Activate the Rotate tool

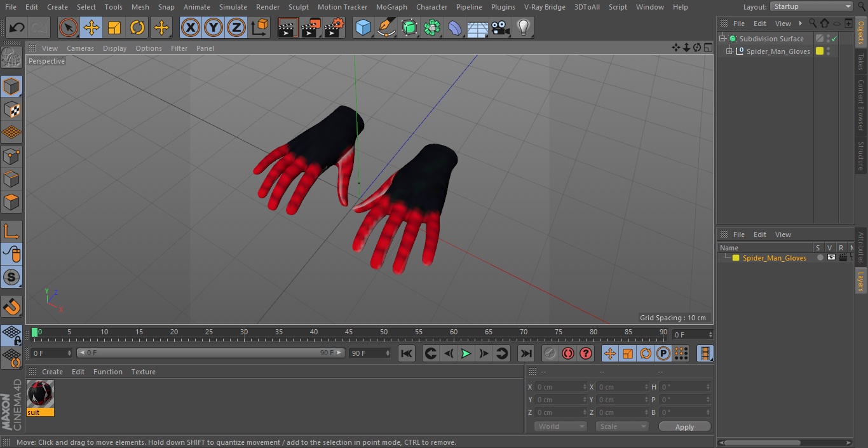[x=137, y=27]
